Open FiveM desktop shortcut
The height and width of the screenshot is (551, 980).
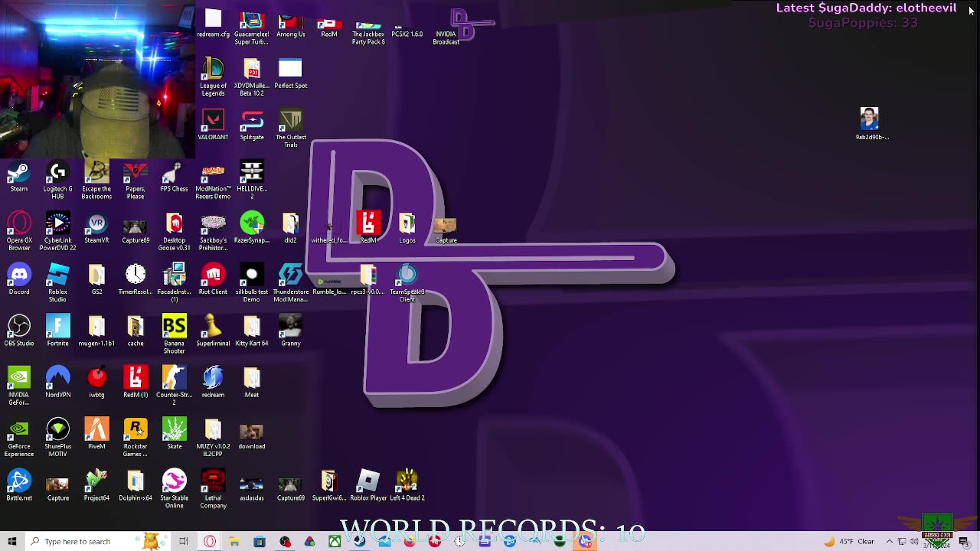(96, 435)
